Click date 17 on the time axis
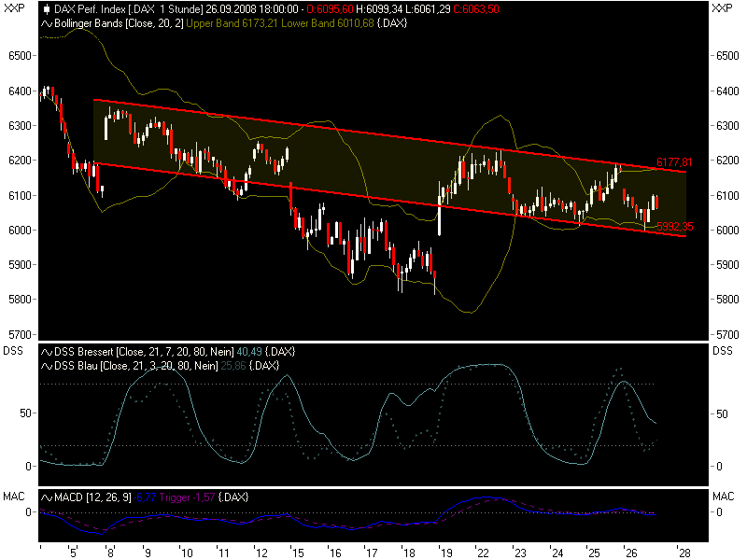The height and width of the screenshot is (560, 747). [x=372, y=553]
